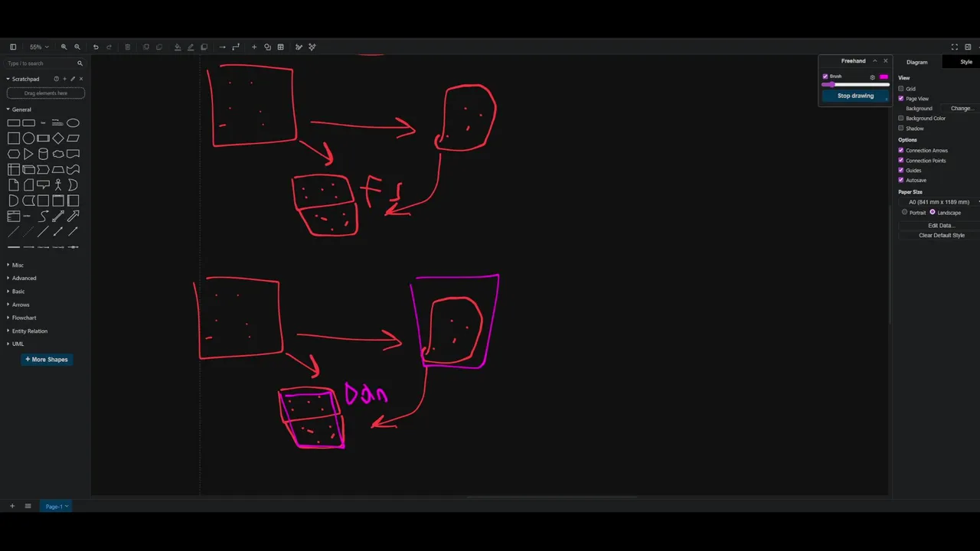Viewport: 980px width, 551px height.
Task: Click the Background Change button
Action: point(962,109)
